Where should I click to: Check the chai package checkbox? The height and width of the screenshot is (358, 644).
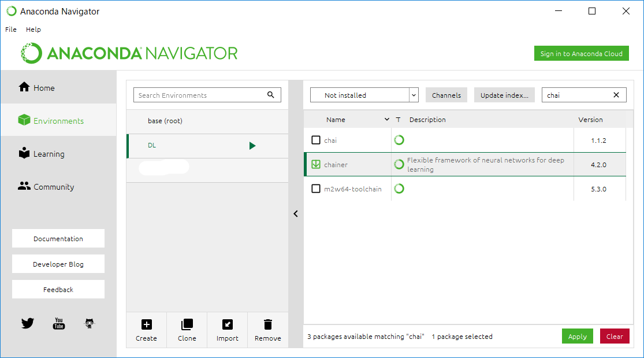[315, 140]
